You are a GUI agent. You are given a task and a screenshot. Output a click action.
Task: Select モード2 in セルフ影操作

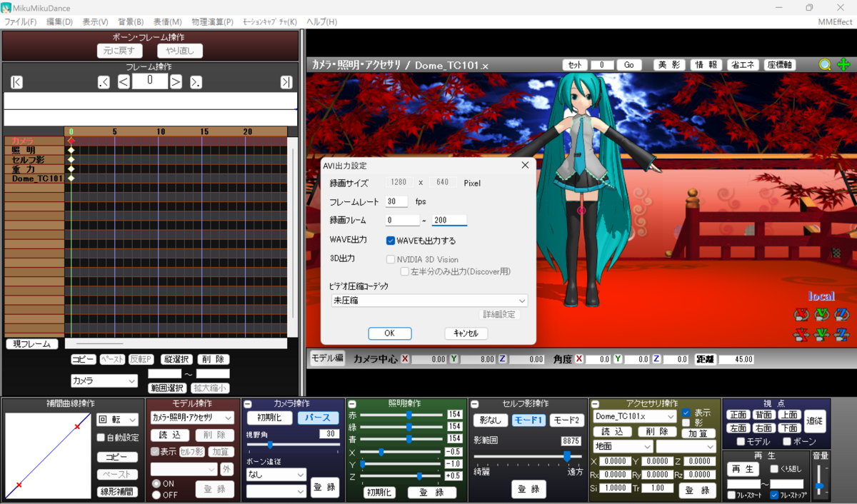566,420
